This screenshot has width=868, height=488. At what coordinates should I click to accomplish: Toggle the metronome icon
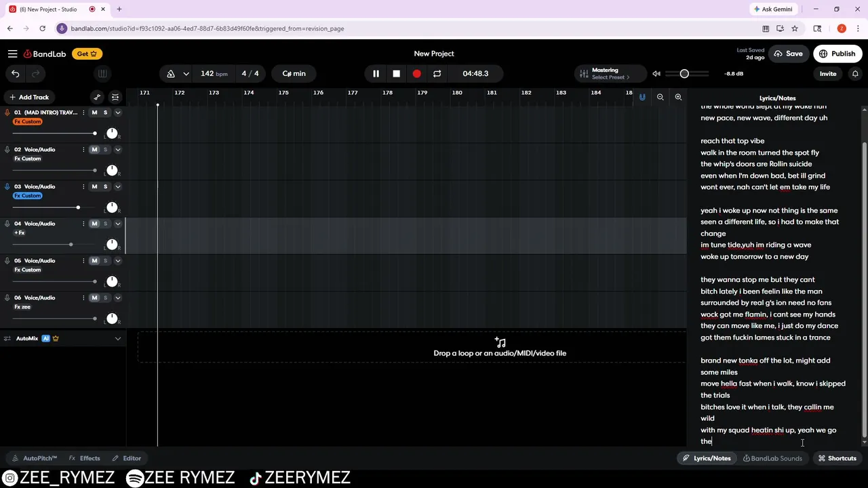click(x=171, y=73)
